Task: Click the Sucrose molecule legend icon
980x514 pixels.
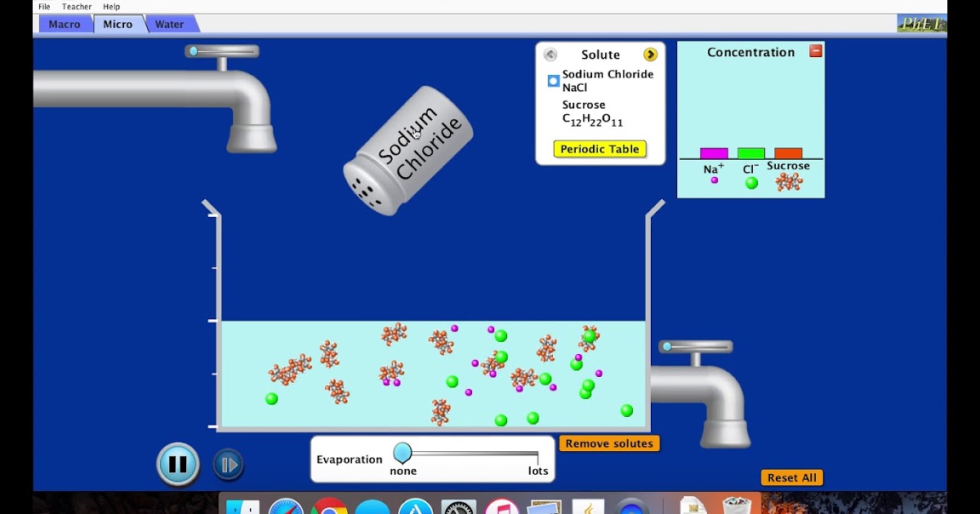Action: click(789, 182)
